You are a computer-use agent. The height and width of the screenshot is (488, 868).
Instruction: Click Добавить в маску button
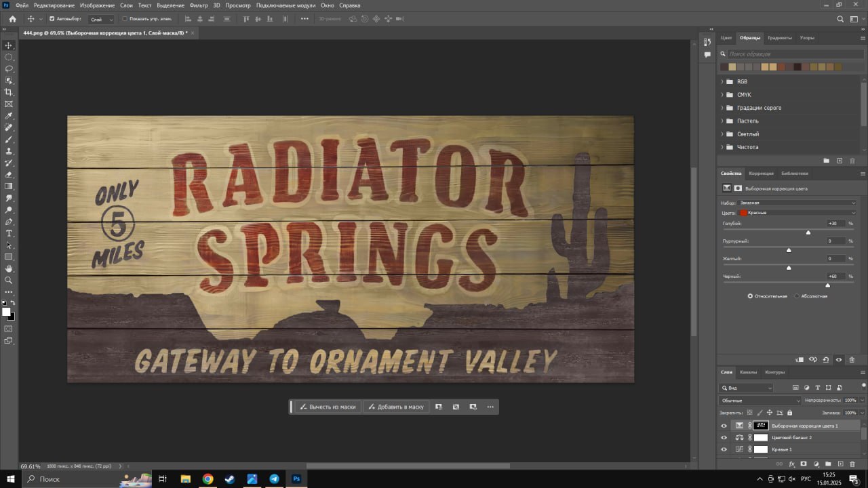click(x=396, y=407)
